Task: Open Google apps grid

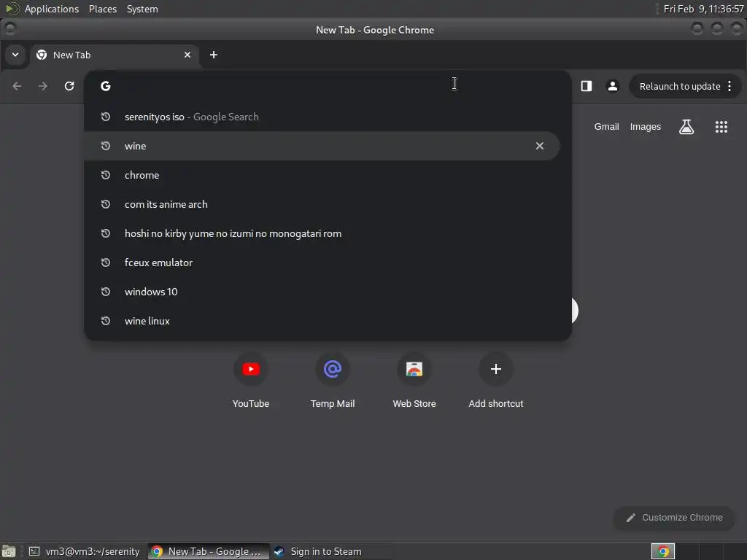Action: [721, 127]
